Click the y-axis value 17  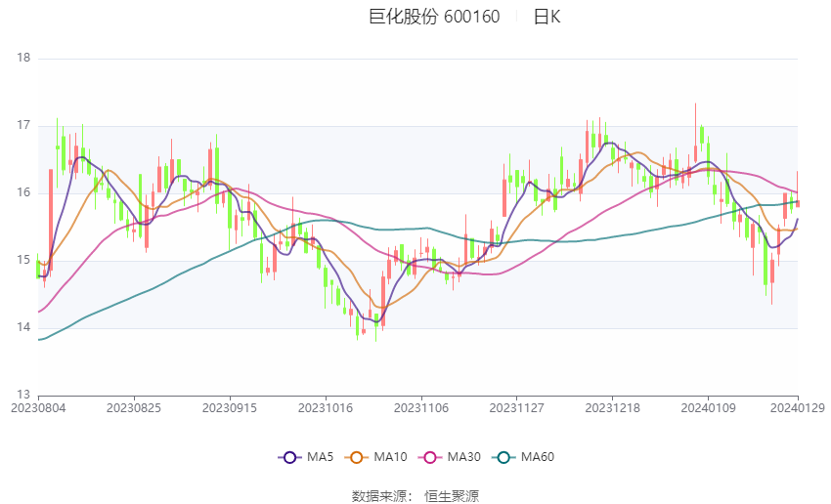[23, 125]
